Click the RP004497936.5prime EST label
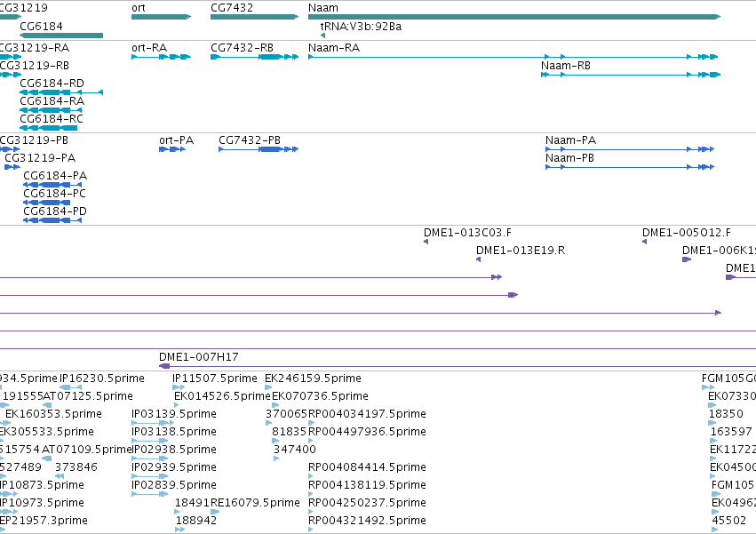 [x=367, y=432]
